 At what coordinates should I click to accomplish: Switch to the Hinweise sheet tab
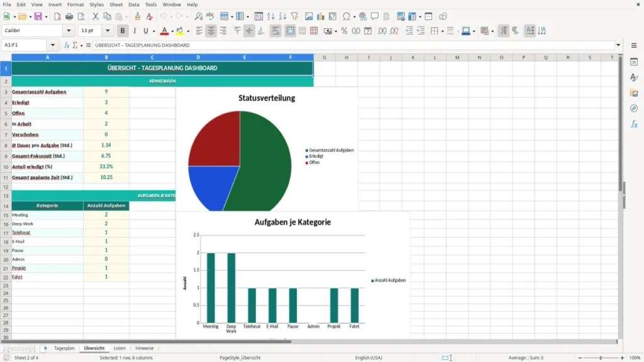tap(145, 348)
